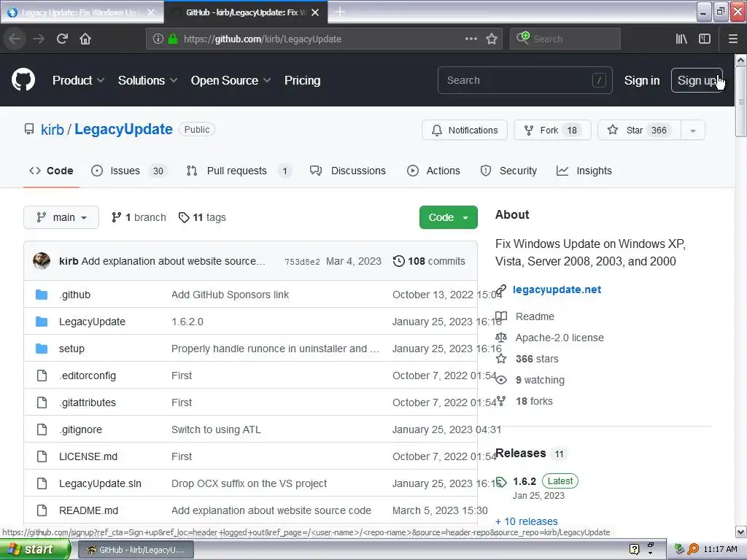Image resolution: width=747 pixels, height=560 pixels.
Task: Click the Windows start button
Action: click(x=35, y=549)
